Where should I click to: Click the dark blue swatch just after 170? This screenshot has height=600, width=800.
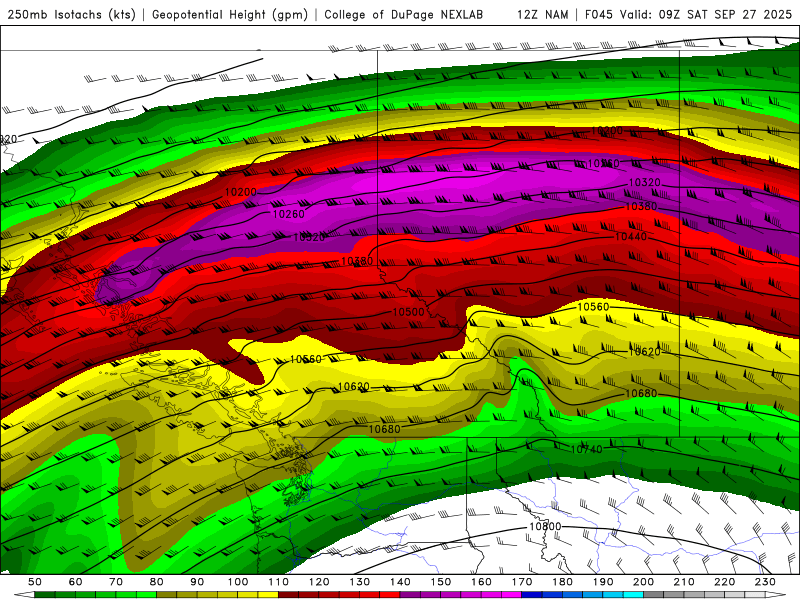pyautogui.click(x=532, y=595)
